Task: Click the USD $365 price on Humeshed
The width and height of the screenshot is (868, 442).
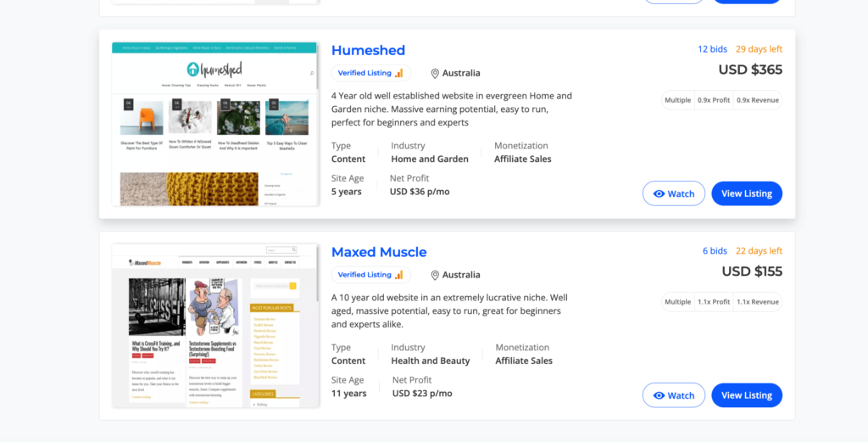Action: pos(750,70)
